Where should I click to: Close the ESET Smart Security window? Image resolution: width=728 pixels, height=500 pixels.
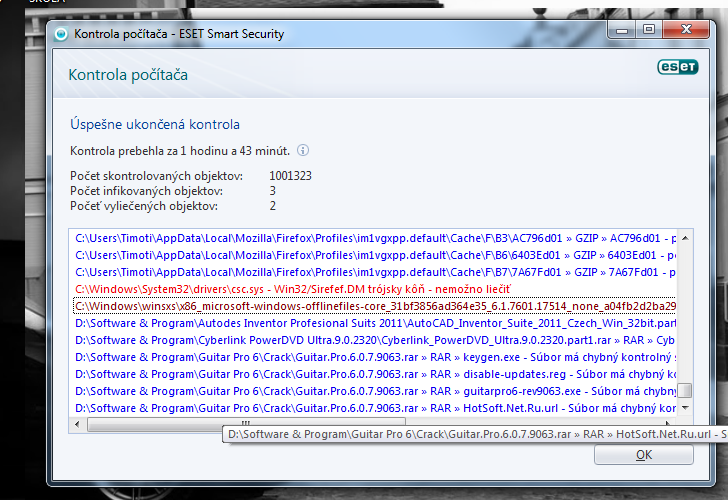pyautogui.click(x=686, y=30)
